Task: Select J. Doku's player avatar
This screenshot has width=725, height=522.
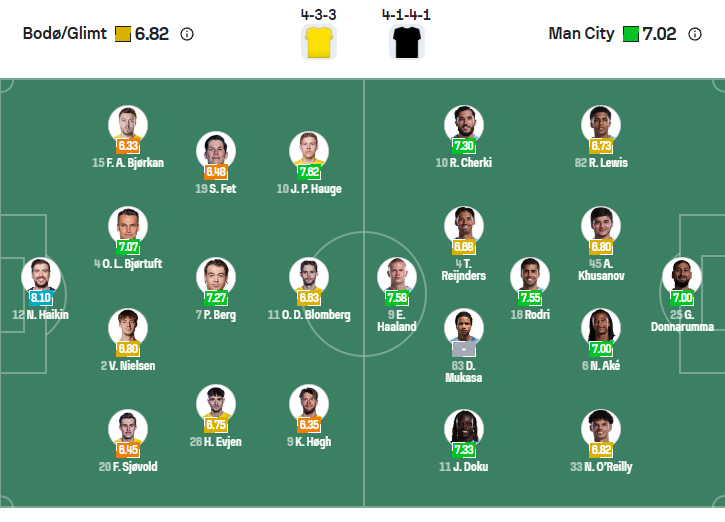Action: 464,429
